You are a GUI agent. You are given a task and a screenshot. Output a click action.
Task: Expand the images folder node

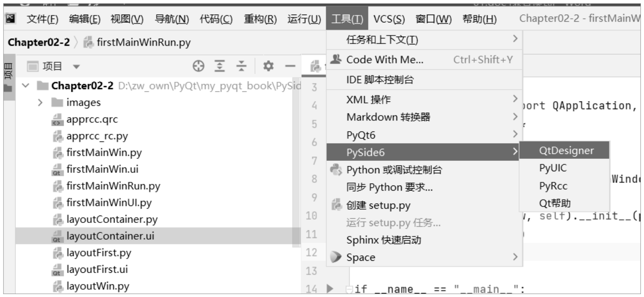[40, 103]
